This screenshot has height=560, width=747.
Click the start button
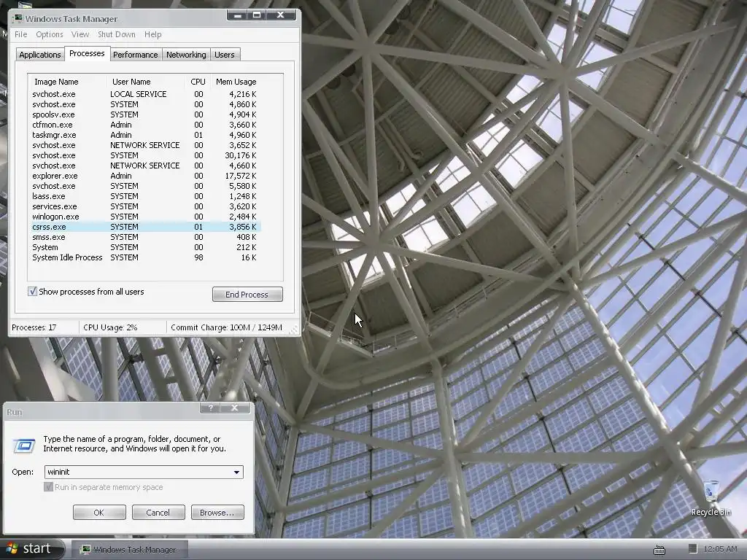tap(32, 548)
